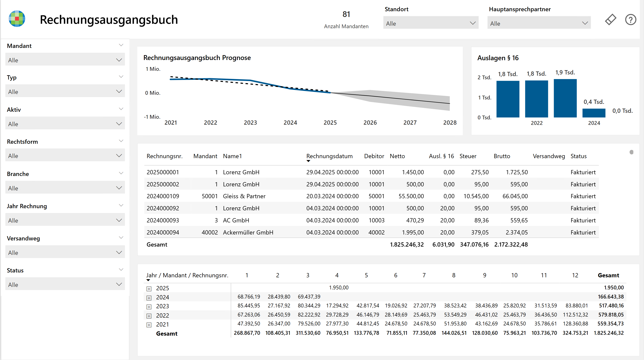This screenshot has width=644, height=360.
Task: Click the invoice table scrollbar thumb
Action: [x=631, y=152]
